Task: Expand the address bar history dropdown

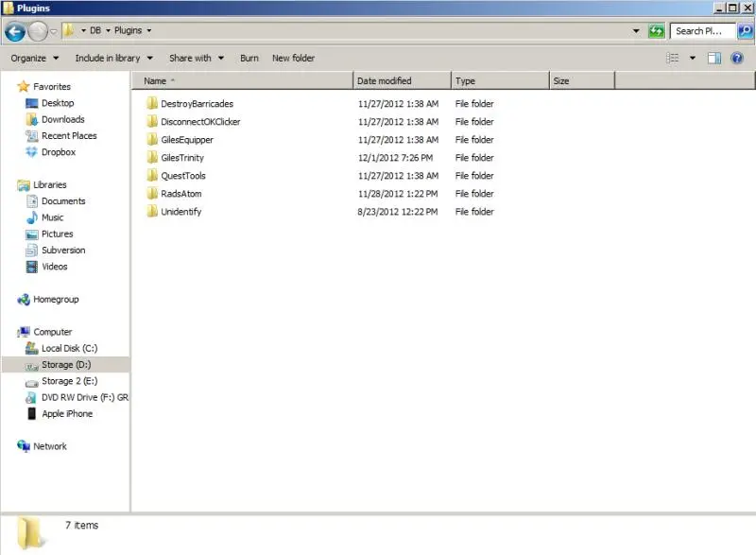Action: 636,31
